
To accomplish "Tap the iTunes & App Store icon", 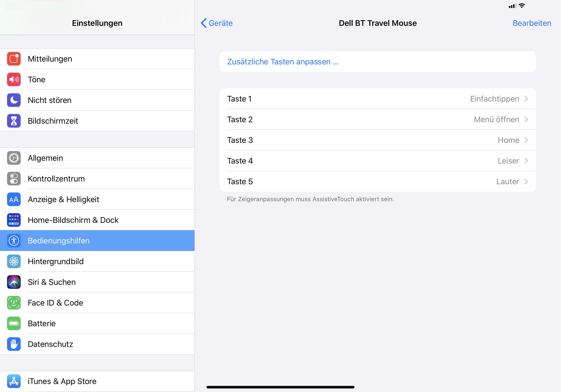I will pos(14,381).
